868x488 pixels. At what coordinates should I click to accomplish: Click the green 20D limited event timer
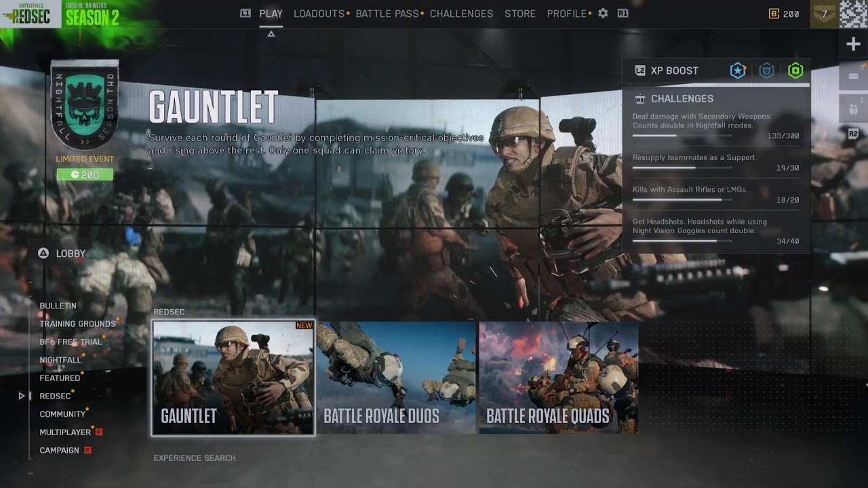[x=85, y=175]
